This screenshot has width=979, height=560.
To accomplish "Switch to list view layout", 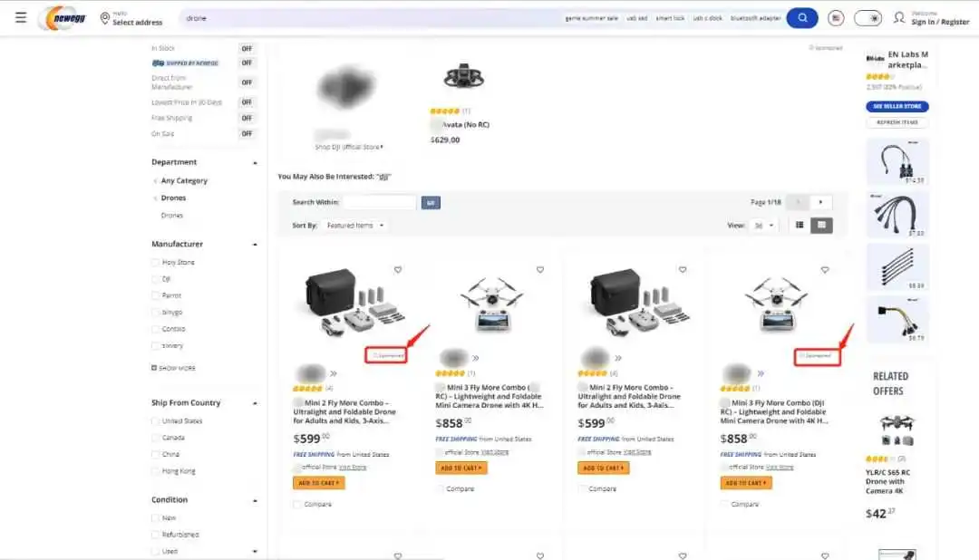I will click(x=800, y=225).
